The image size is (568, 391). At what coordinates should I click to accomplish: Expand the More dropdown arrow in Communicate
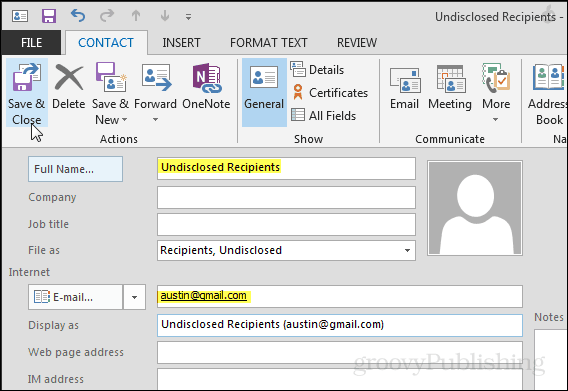click(x=496, y=119)
